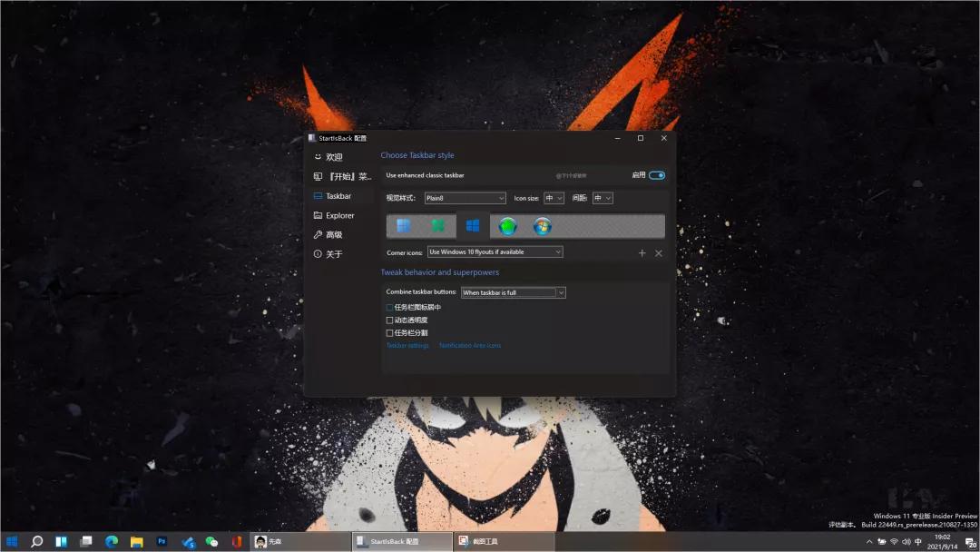Viewport: 980px width, 552px height.
Task: Check the 动态透明度 checkbox
Action: pos(389,320)
